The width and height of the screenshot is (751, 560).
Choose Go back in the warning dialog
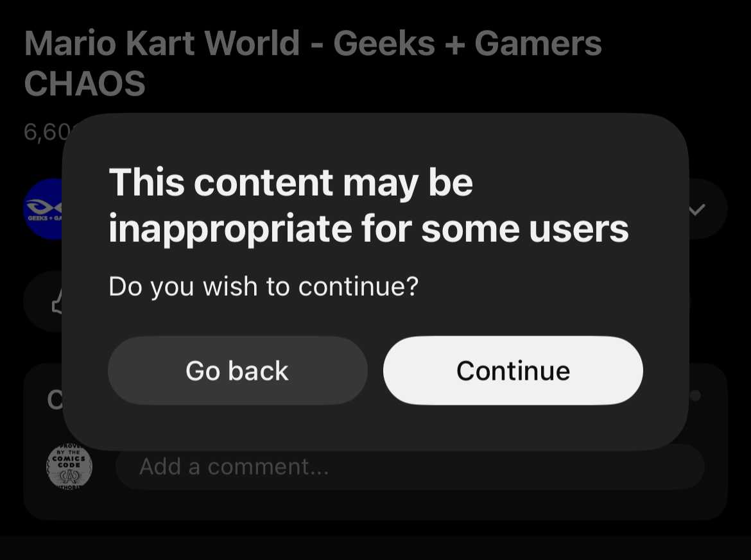point(237,371)
